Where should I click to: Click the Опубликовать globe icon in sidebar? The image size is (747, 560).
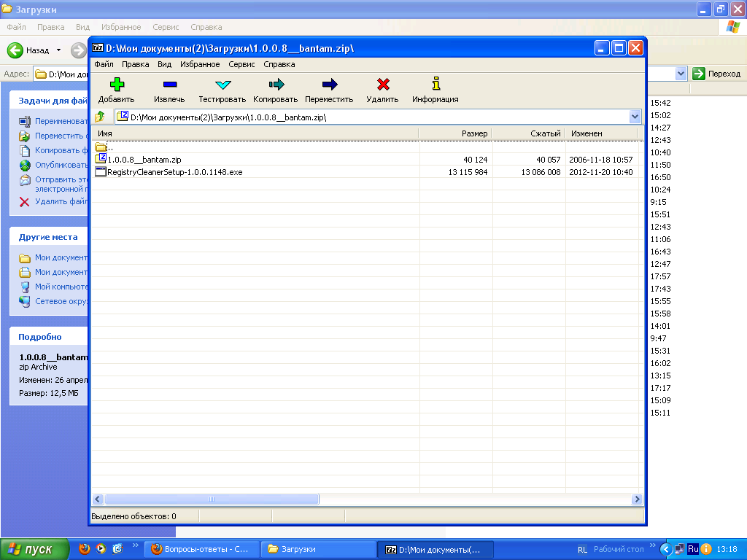point(25,166)
